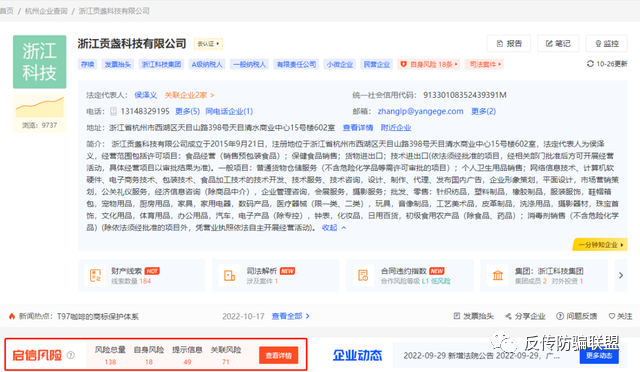Click the 集团 bank building icon
Screen dimensions: 640x372
pos(498,275)
